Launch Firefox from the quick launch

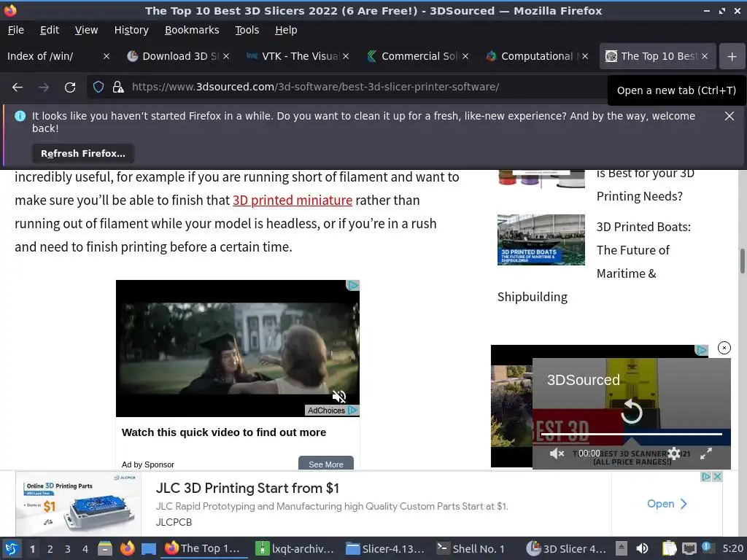[x=127, y=548]
